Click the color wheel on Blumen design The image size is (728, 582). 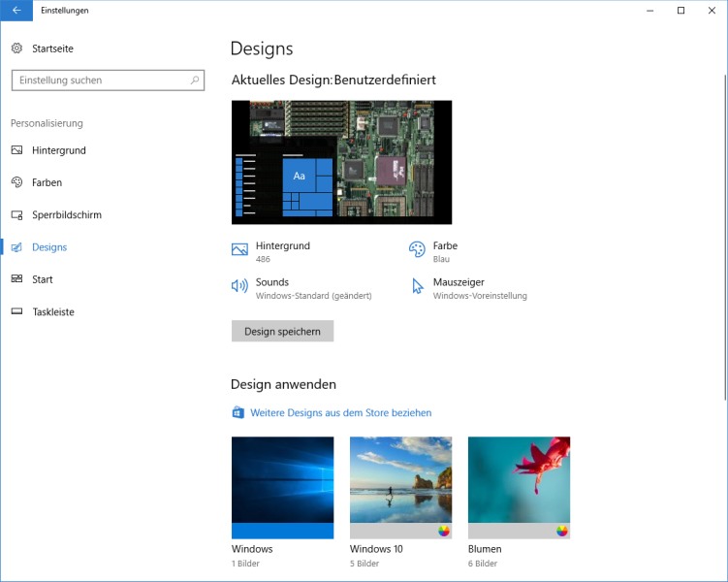562,531
